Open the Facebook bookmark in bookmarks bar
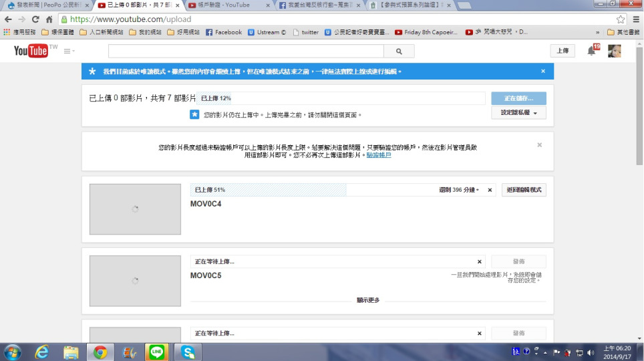 click(223, 32)
